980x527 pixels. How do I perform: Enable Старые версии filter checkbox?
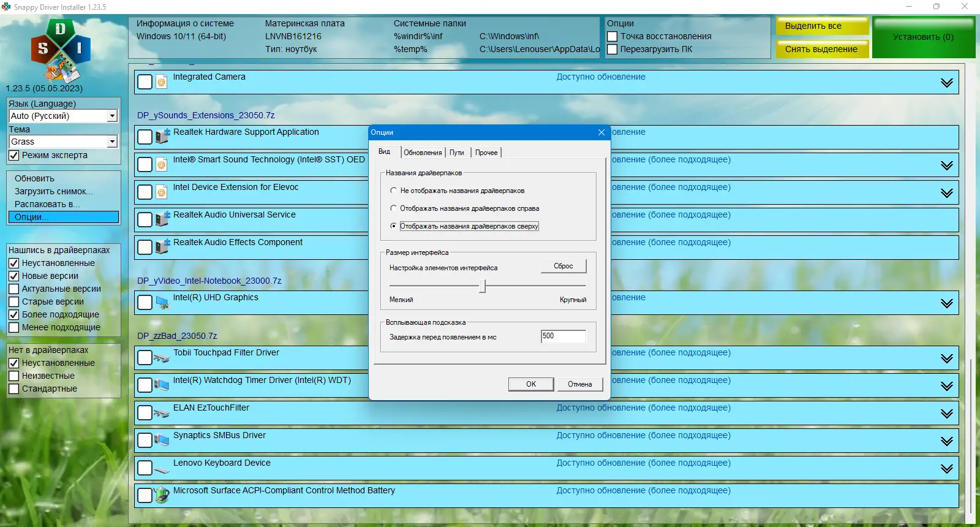13,301
